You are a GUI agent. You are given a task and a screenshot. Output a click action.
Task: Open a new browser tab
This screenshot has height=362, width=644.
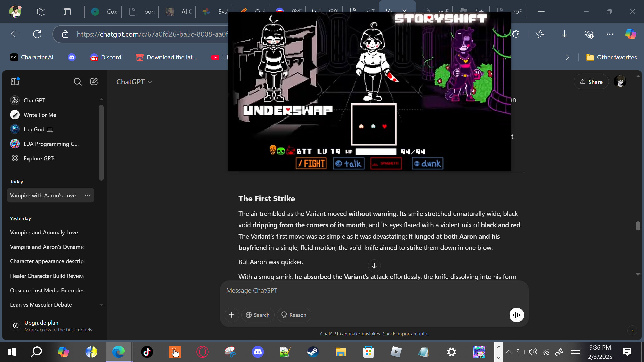(x=541, y=12)
